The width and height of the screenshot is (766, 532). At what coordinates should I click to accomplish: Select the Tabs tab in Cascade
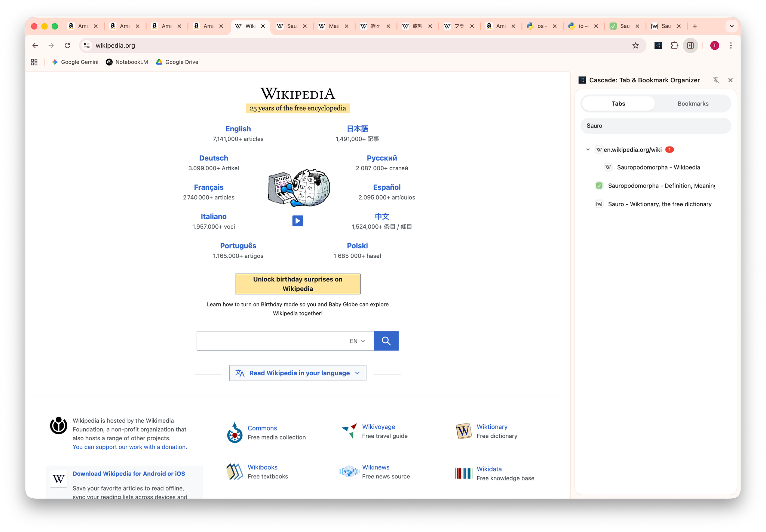(x=618, y=104)
